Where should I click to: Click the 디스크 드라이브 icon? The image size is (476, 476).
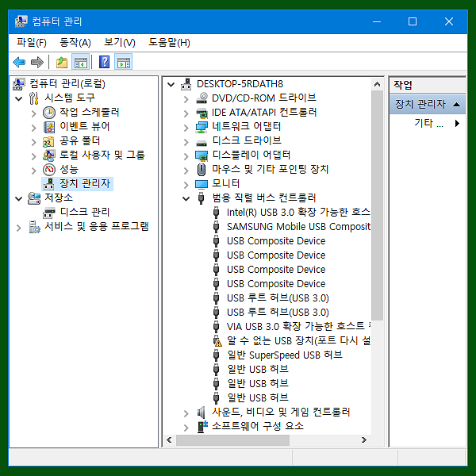(x=202, y=142)
